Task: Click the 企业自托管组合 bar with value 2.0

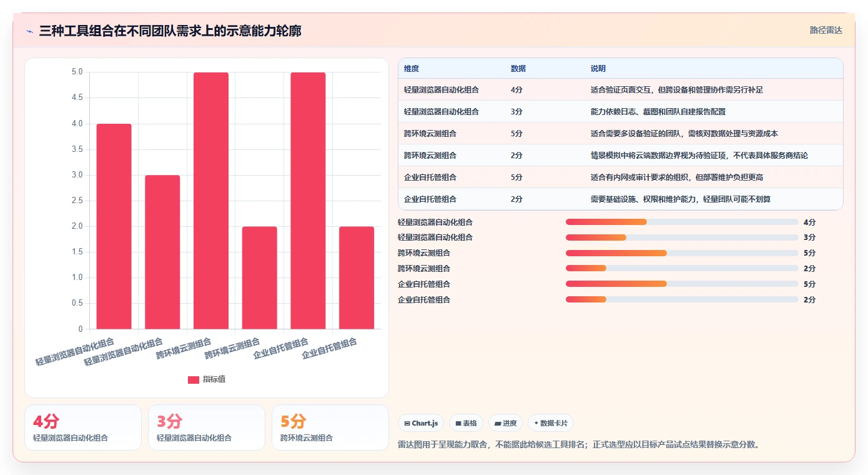Action: tap(357, 277)
